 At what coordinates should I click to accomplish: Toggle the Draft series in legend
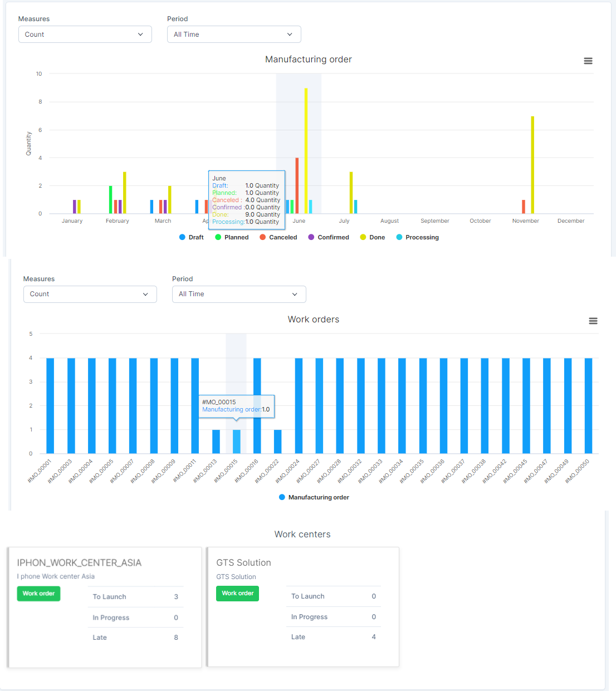coord(191,237)
